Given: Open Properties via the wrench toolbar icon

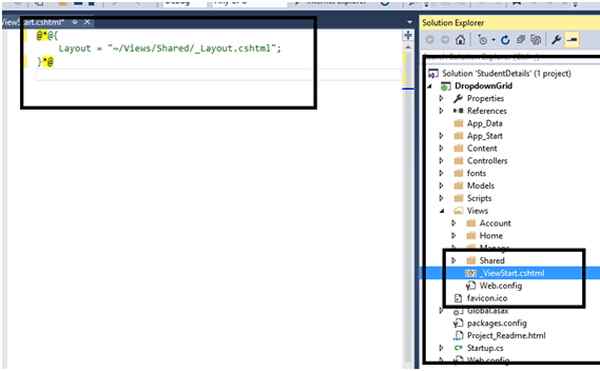Looking at the screenshot, I should [x=556, y=40].
